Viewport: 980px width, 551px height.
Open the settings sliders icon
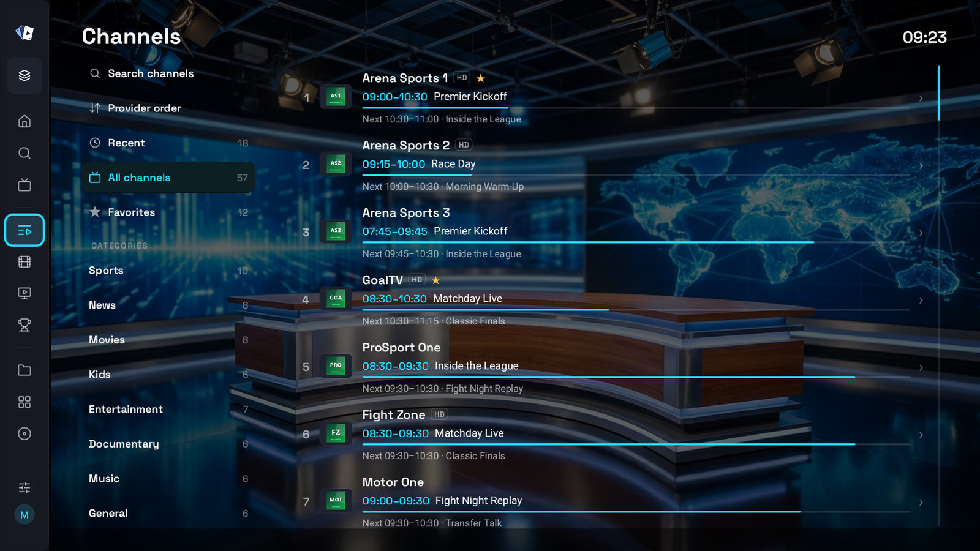coord(24,488)
